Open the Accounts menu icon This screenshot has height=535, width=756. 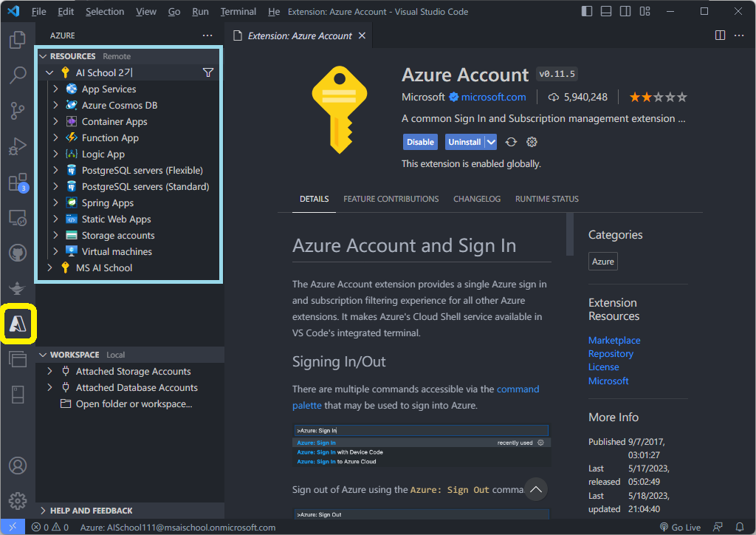click(18, 466)
